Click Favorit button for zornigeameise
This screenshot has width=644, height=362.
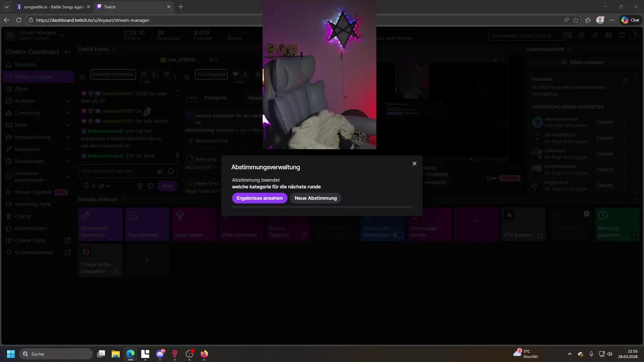[605, 122]
